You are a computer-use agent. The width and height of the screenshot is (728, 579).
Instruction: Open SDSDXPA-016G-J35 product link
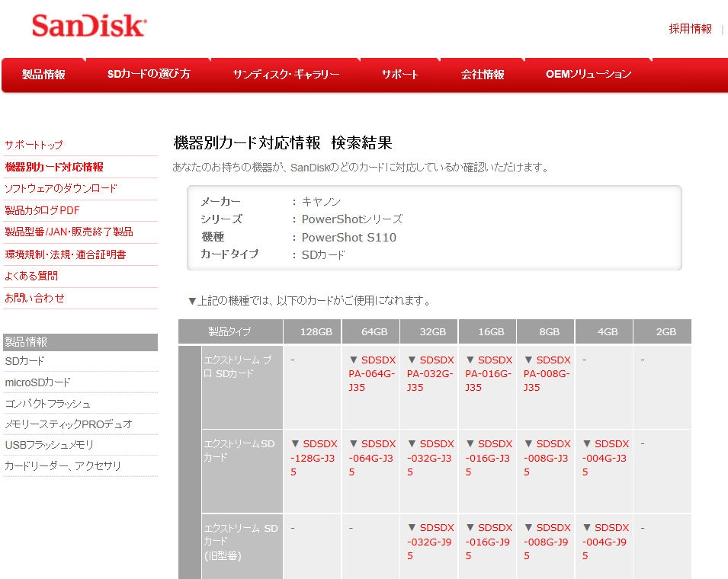tap(489, 373)
